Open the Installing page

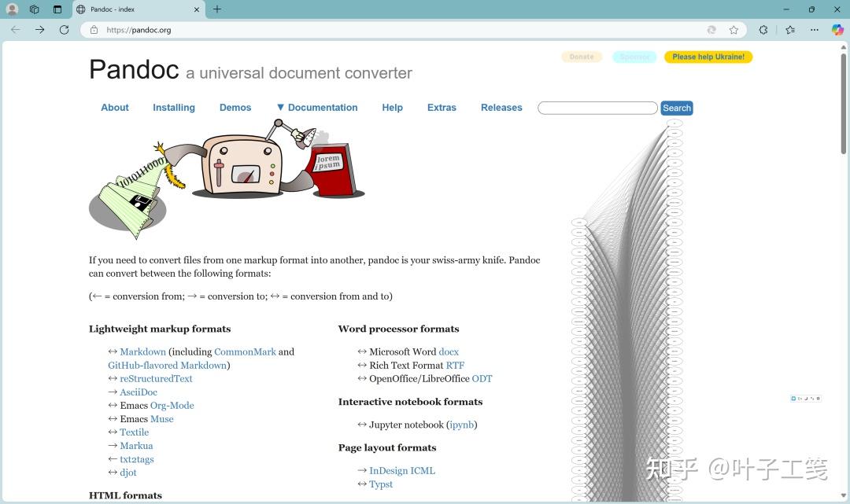point(173,107)
